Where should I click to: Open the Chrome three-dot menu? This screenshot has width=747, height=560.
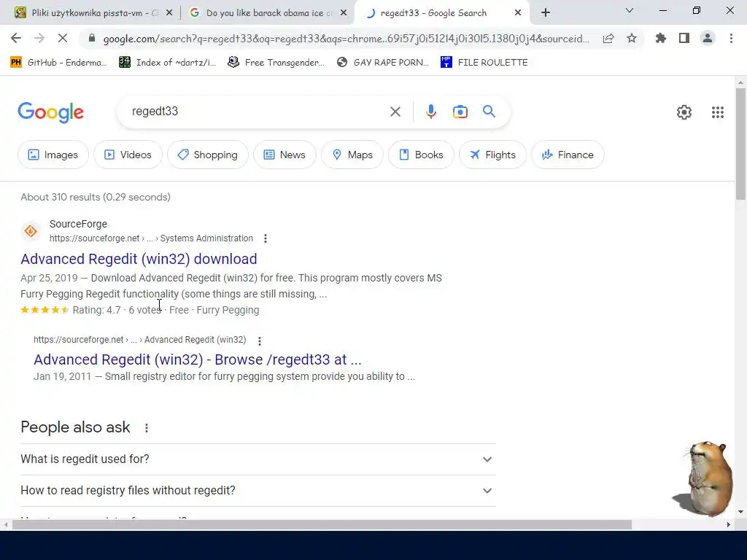pos(731,38)
